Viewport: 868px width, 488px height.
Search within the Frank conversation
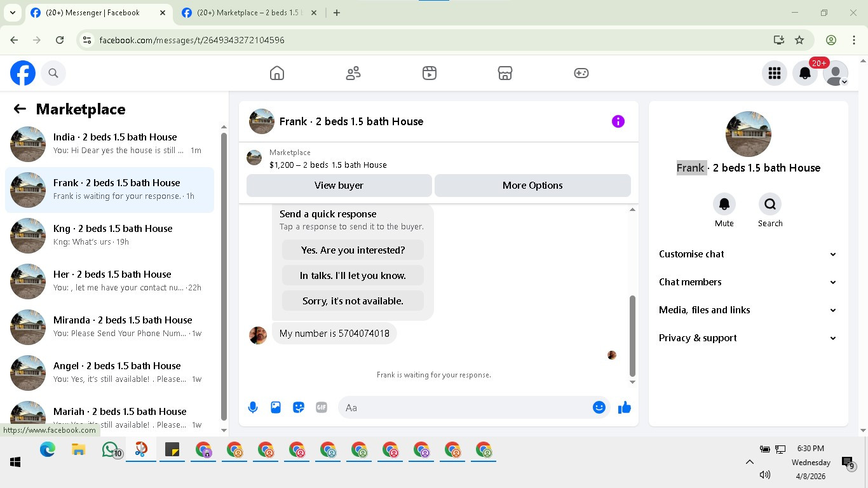pos(770,204)
